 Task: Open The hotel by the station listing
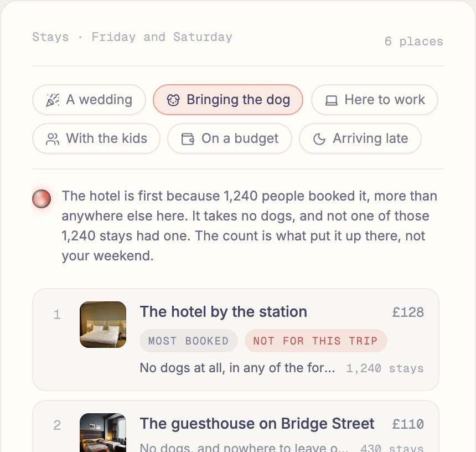tap(236, 340)
